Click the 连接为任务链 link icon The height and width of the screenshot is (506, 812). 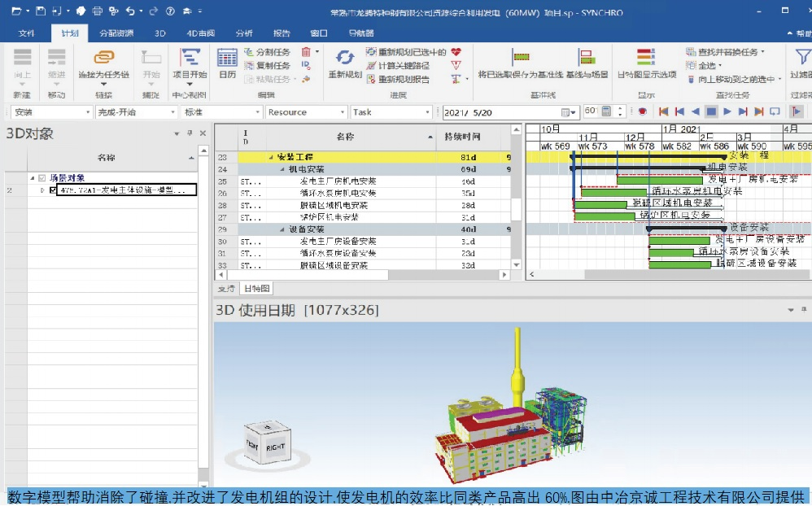pos(103,57)
